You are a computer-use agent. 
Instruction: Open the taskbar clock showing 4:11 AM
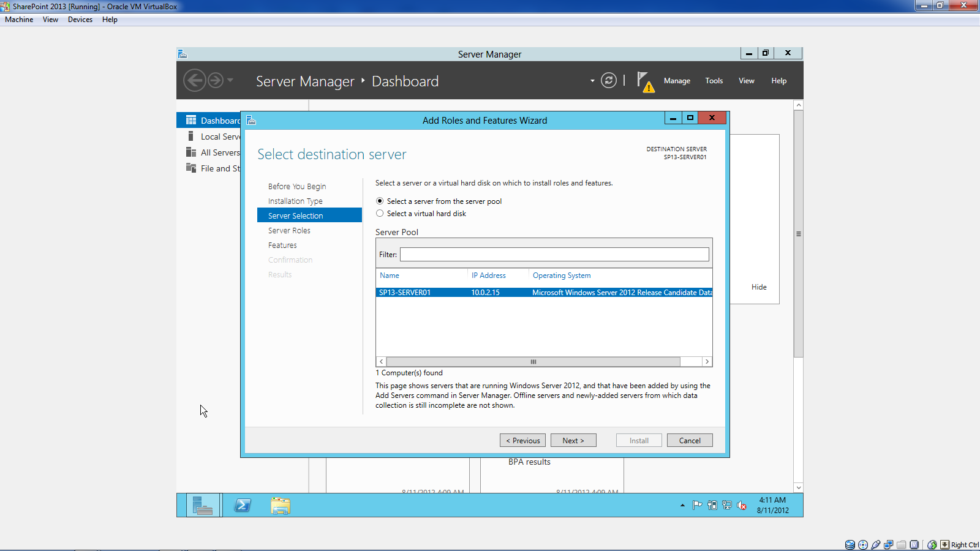pos(772,505)
